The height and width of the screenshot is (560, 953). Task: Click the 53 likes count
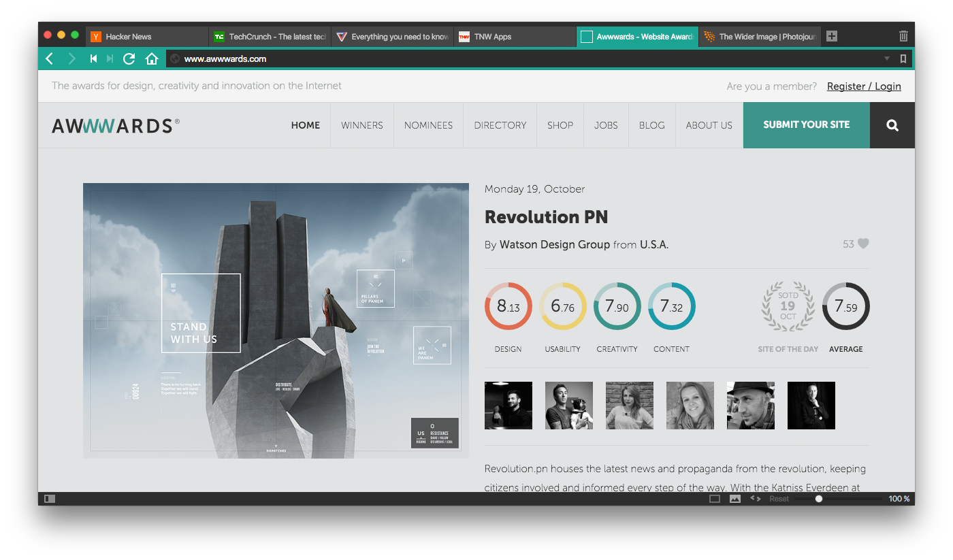(x=848, y=244)
